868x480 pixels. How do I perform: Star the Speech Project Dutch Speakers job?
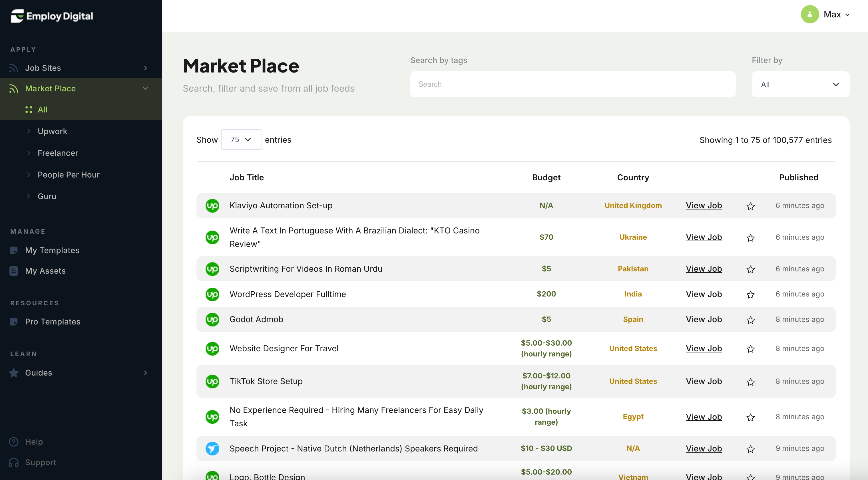[x=750, y=449]
